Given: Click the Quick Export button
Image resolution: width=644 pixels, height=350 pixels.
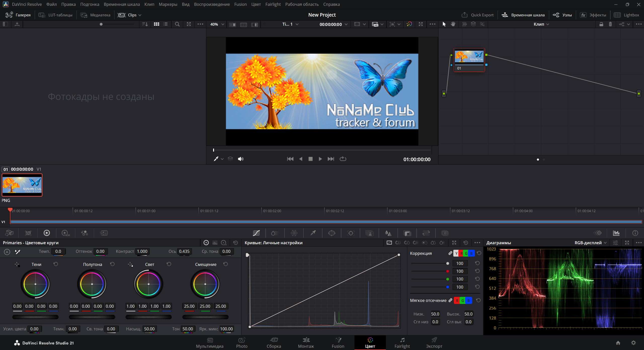Looking at the screenshot, I should coord(477,15).
